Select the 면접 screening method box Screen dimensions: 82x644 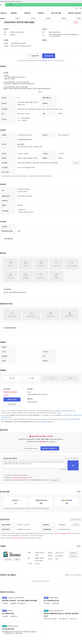point(31,378)
